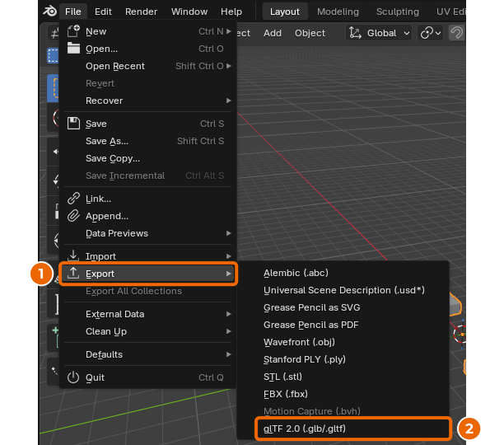This screenshot has width=504, height=445.
Task: Switch to the Layout workspace tab
Action: coord(284,12)
